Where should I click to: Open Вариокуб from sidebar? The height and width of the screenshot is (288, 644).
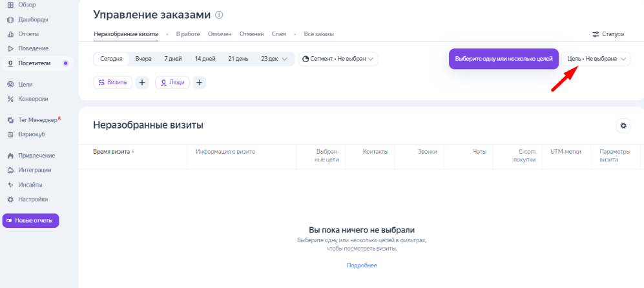[32, 134]
